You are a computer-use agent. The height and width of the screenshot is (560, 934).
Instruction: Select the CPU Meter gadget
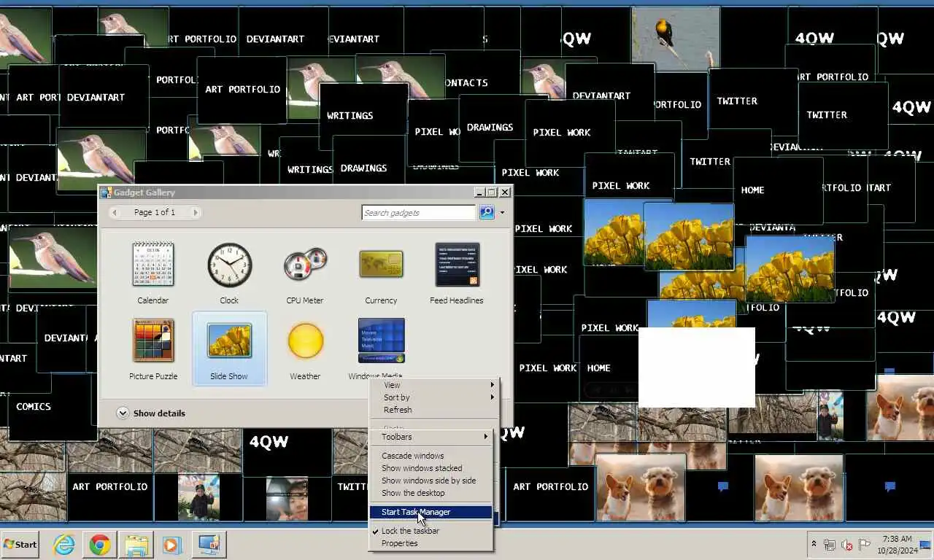click(x=305, y=273)
